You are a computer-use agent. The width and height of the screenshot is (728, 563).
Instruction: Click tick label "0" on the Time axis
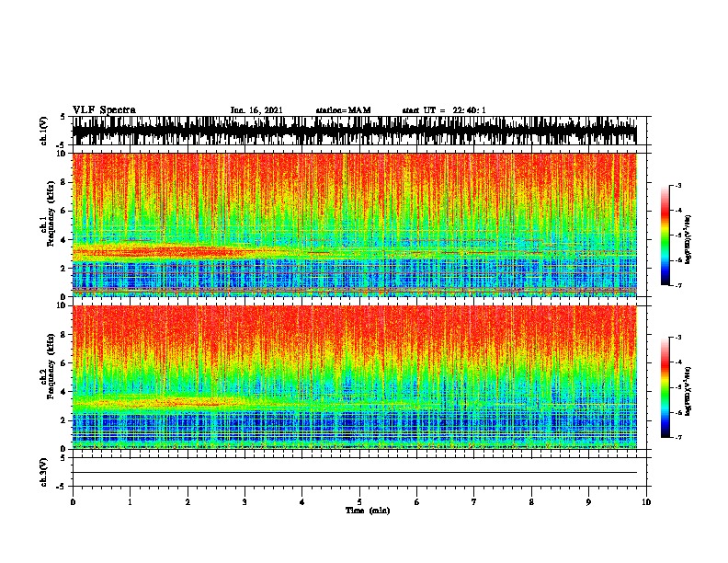click(73, 502)
